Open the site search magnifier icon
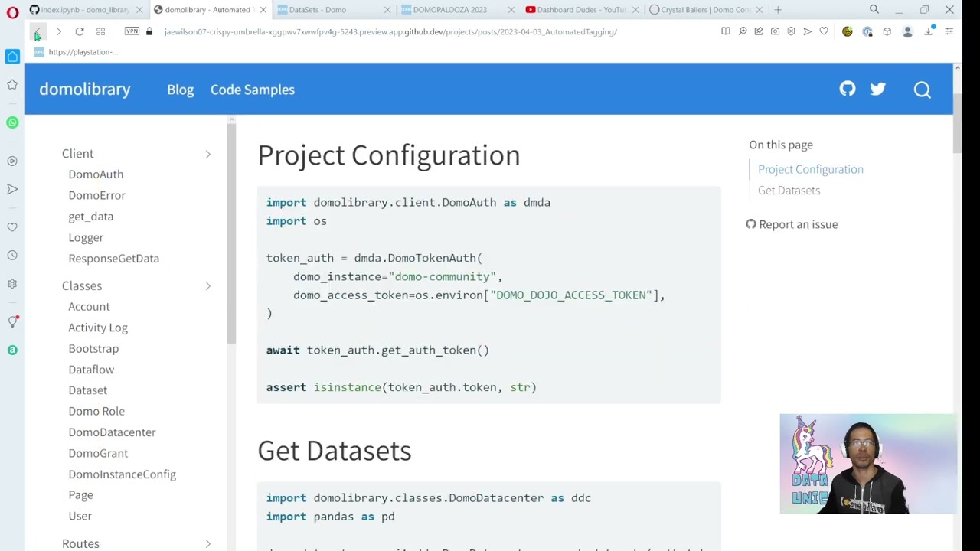The width and height of the screenshot is (980, 551). [923, 90]
